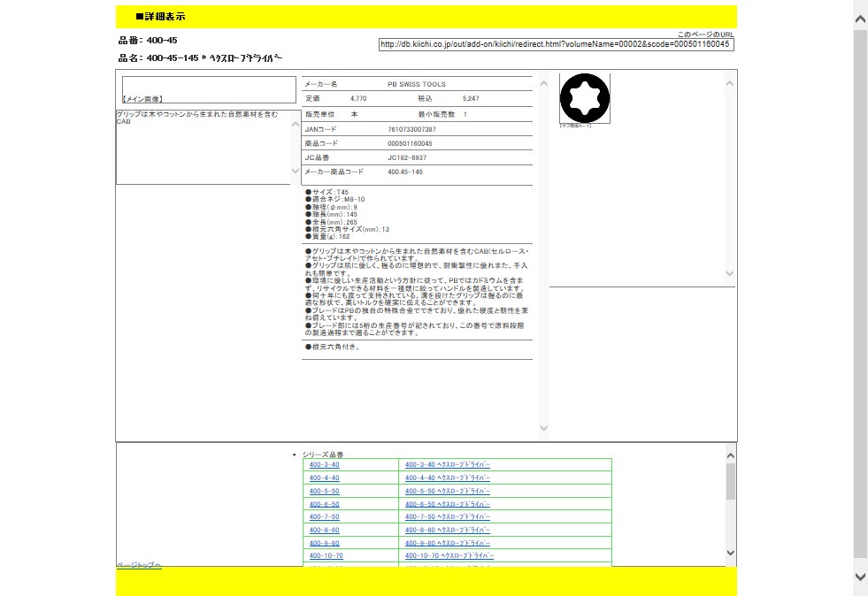The height and width of the screenshot is (596, 868).
Task: Click the メーカー名 label
Action: 321,84
